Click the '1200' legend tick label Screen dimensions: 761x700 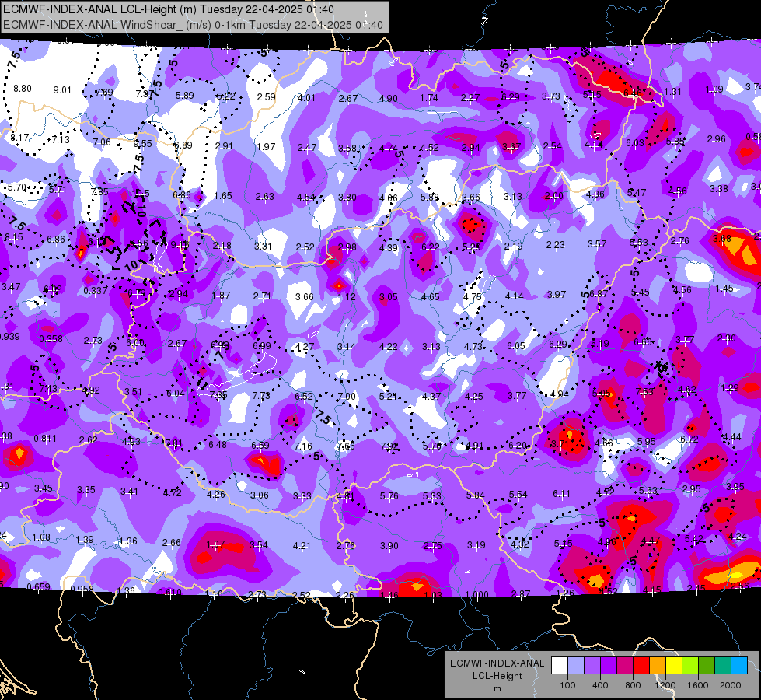(x=665, y=685)
